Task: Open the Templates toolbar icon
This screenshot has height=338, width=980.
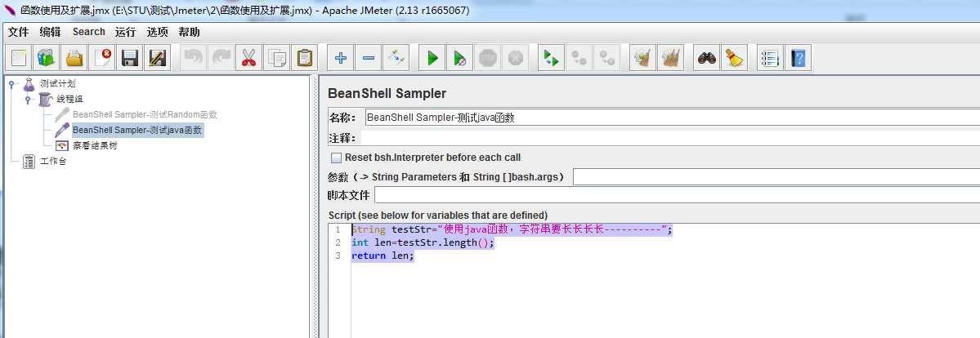Action: tap(47, 58)
